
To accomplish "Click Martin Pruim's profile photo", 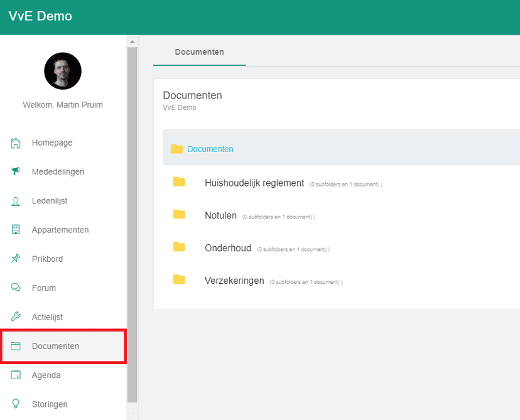I will point(62,71).
